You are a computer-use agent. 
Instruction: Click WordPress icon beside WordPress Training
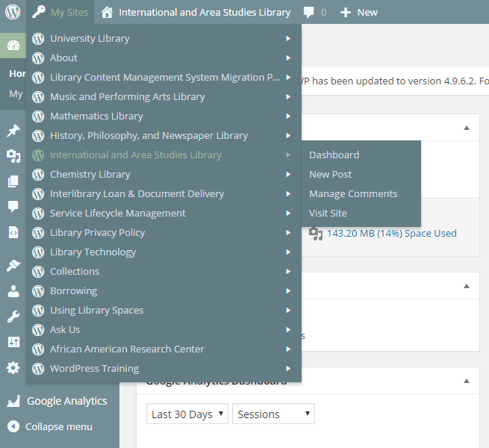(x=38, y=368)
